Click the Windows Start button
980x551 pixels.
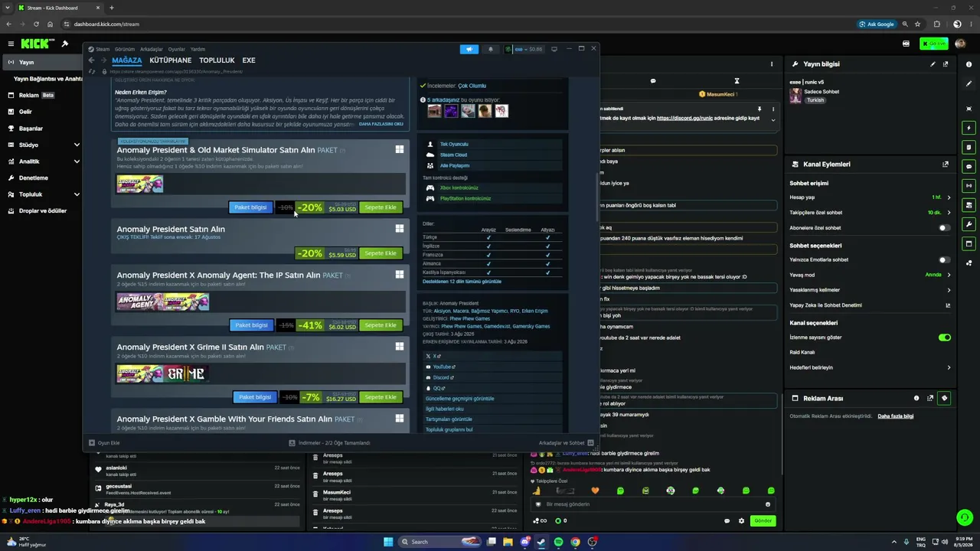click(388, 543)
